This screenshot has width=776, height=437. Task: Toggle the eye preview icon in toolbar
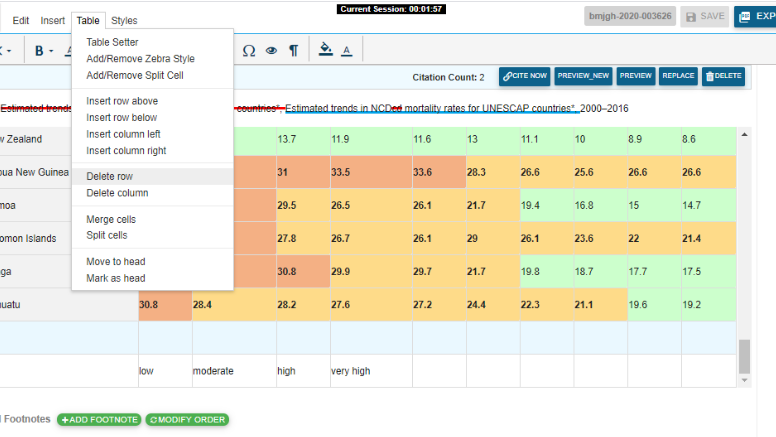(271, 50)
